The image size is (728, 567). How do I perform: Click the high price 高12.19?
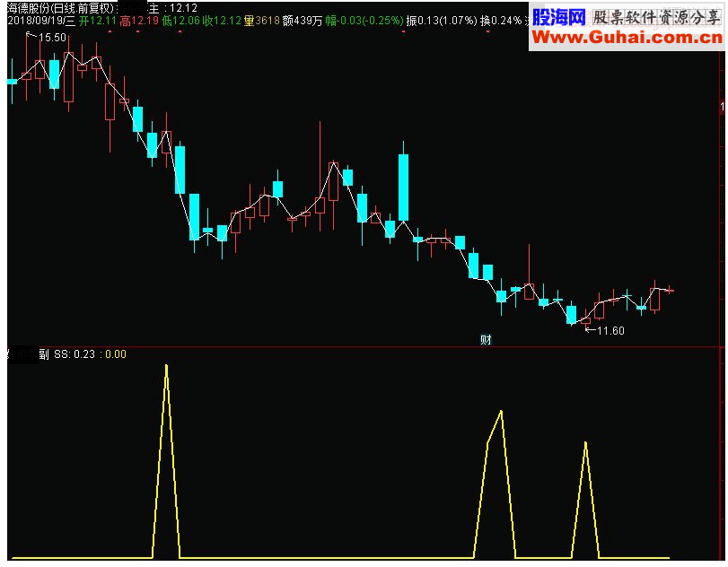139,21
